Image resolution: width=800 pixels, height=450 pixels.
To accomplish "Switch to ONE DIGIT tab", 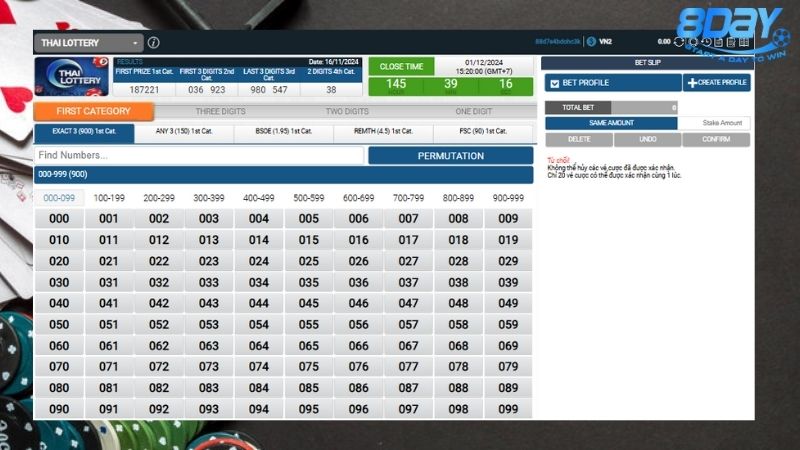I will pyautogui.click(x=473, y=111).
